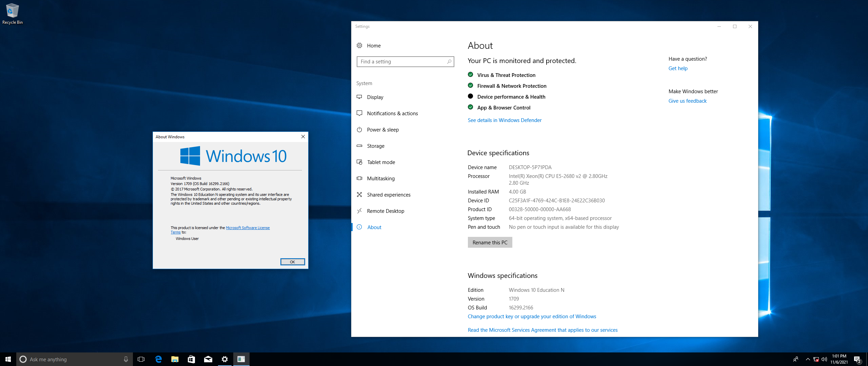Click the microphone icon in search box
The image size is (868, 366).
coord(126,359)
